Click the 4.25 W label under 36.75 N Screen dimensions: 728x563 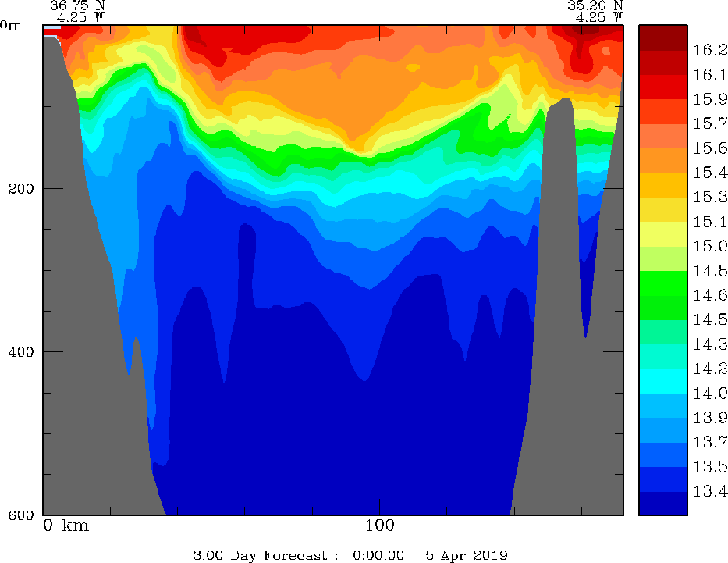[81, 18]
